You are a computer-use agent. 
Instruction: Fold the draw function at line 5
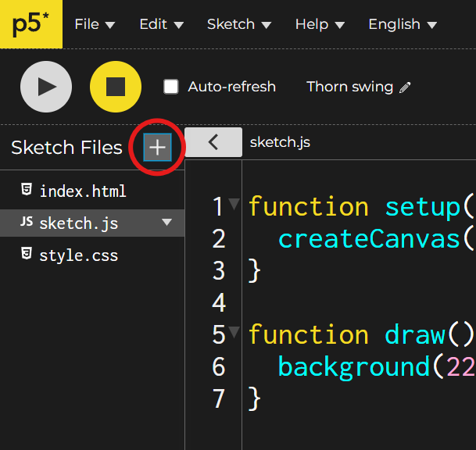[x=234, y=334]
